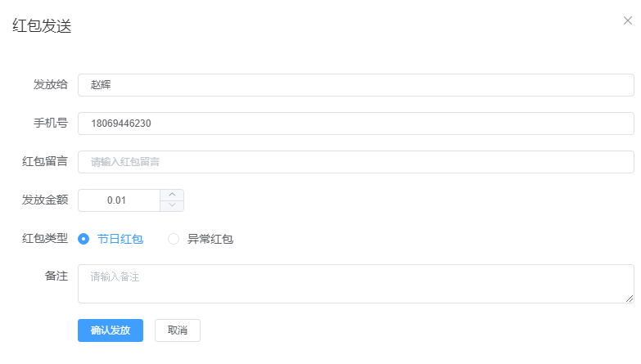Focus the 备注 remarks textarea
Screen dimensions: 641x364
[x=355, y=283]
